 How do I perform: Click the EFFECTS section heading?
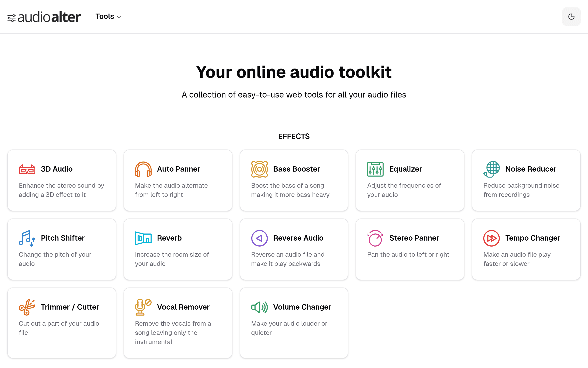point(294,136)
